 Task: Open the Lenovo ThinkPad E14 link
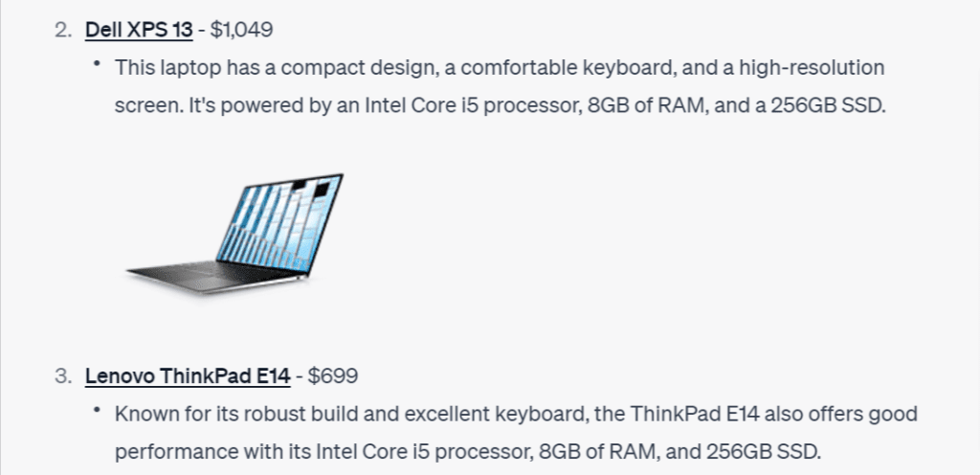tap(188, 375)
